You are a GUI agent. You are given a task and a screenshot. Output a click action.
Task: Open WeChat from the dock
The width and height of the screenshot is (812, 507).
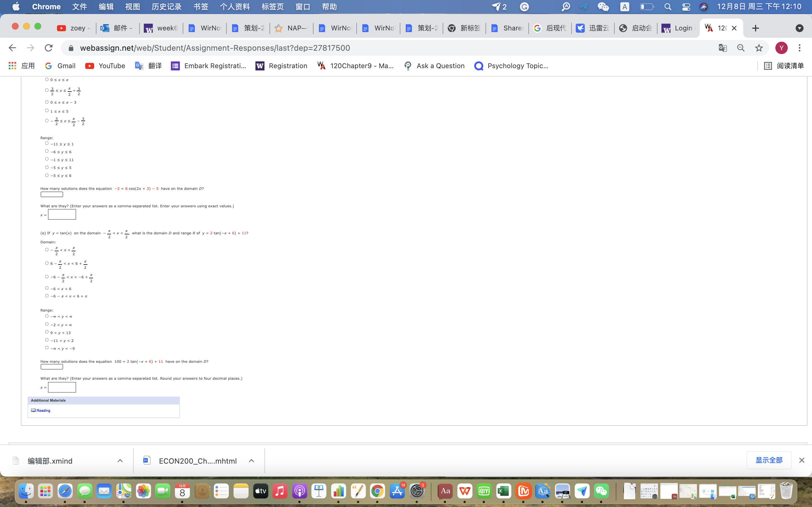[x=601, y=491]
